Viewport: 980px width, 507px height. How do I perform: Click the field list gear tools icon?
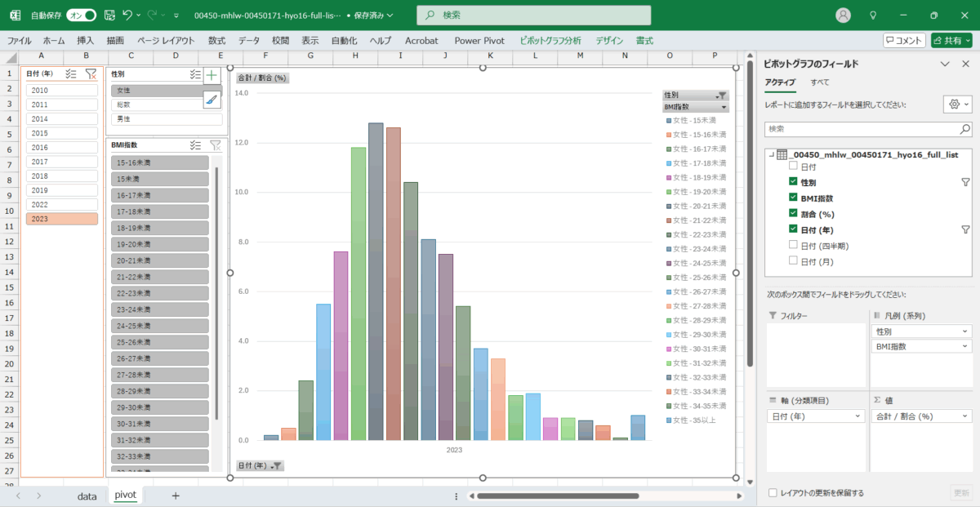956,105
